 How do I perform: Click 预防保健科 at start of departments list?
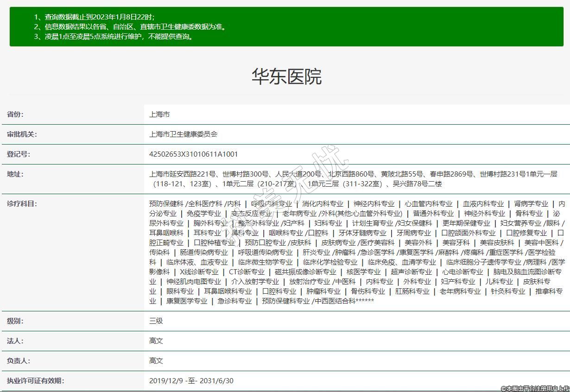pos(166,204)
